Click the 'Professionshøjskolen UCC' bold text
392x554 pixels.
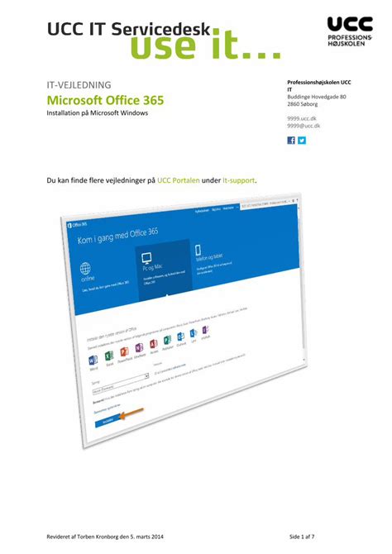(x=319, y=83)
